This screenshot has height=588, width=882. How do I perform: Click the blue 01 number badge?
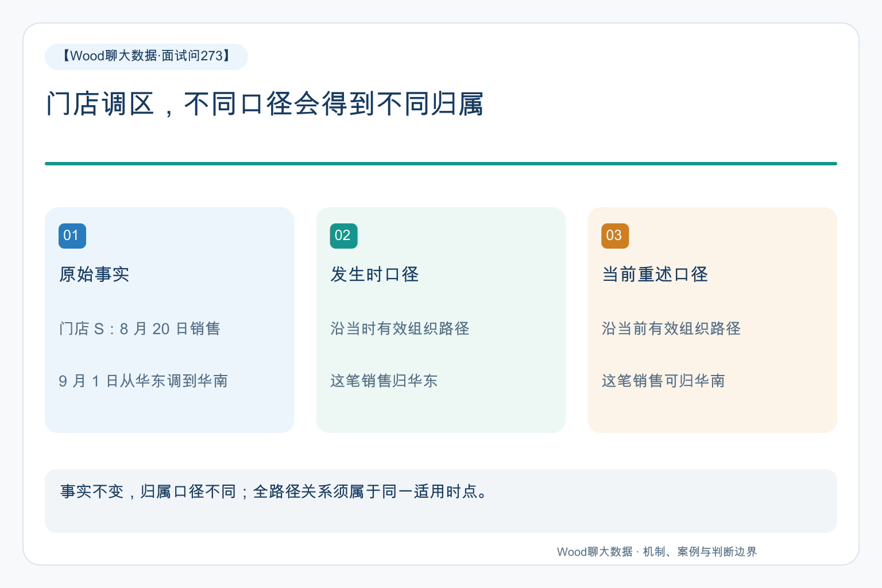[x=72, y=236]
